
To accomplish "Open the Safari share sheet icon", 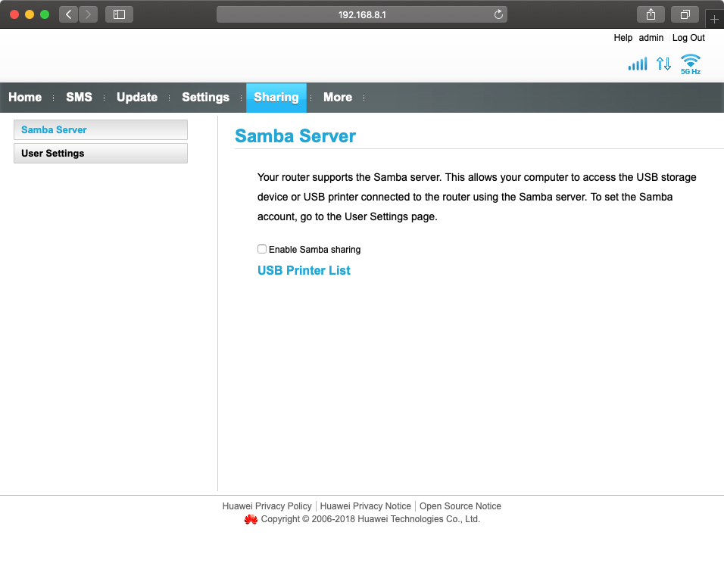I will [x=650, y=14].
